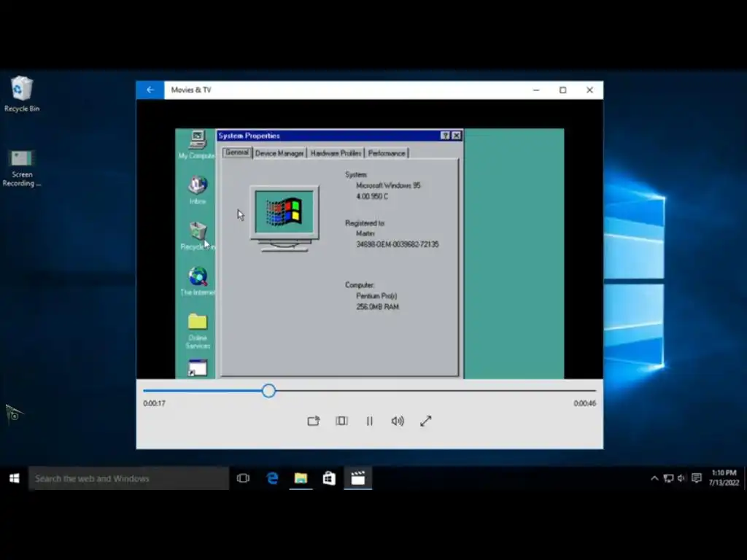
Task: Select the Screen Recording desktop file
Action: pos(22,168)
